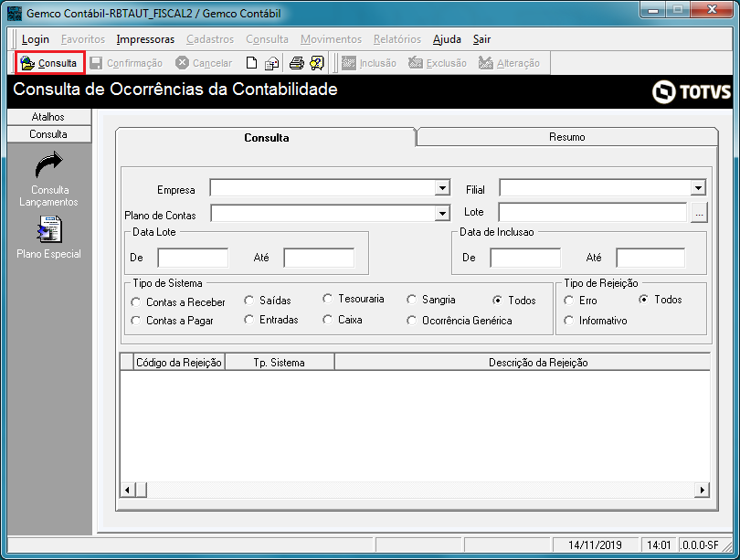Viewport: 740px width, 560px height.
Task: Click Data Lote De date field
Action: point(193,258)
